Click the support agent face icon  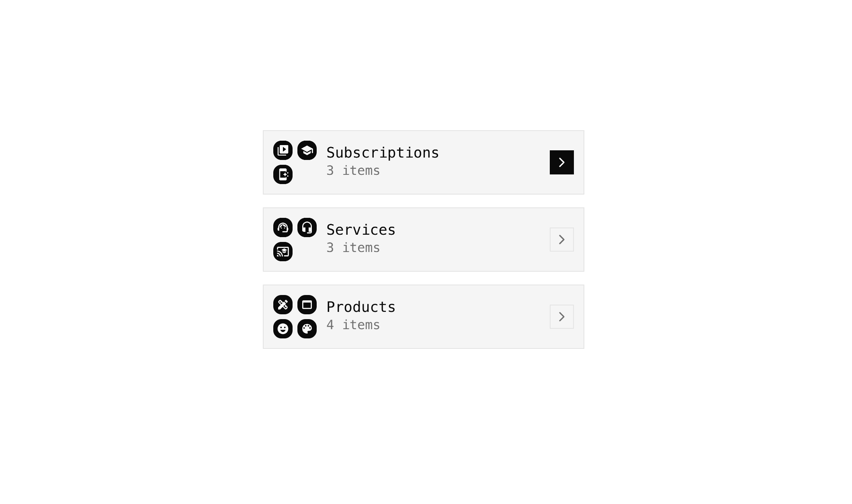283,227
